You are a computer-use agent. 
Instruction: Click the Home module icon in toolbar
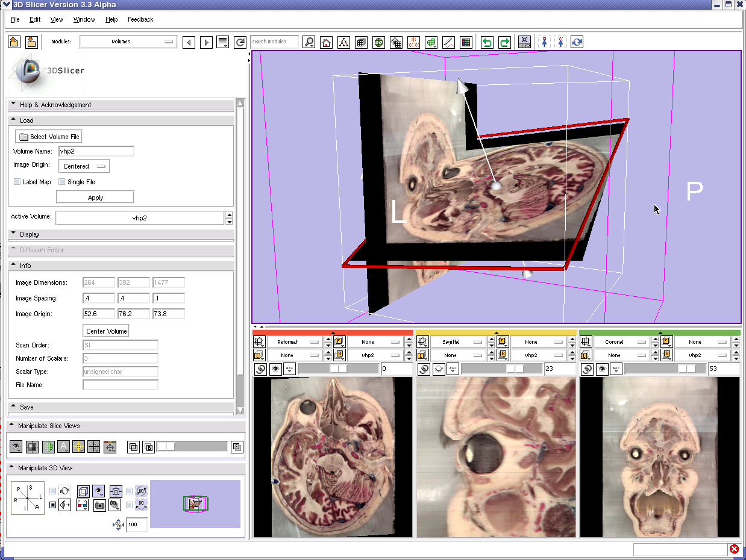(x=326, y=42)
